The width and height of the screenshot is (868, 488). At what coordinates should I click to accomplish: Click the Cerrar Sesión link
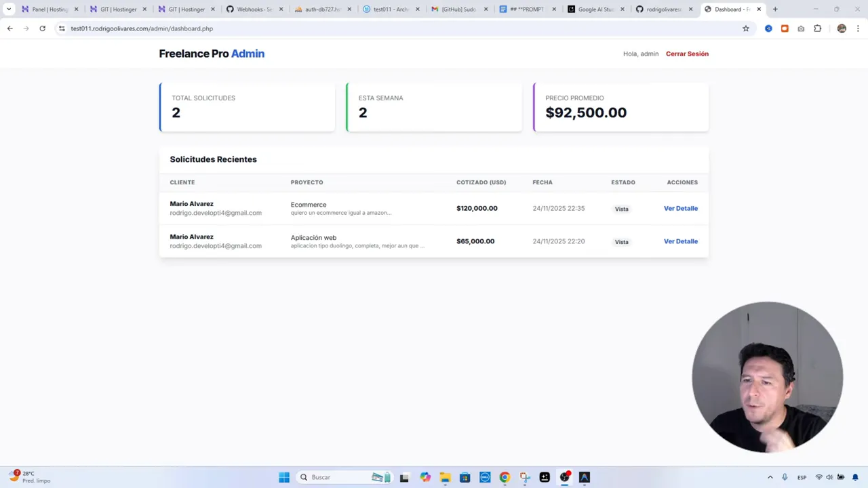(687, 54)
